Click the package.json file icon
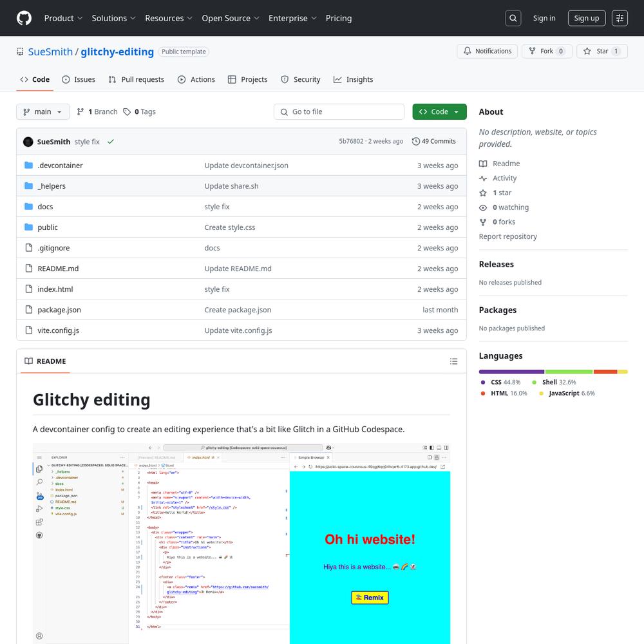The image size is (644, 644). (29, 309)
